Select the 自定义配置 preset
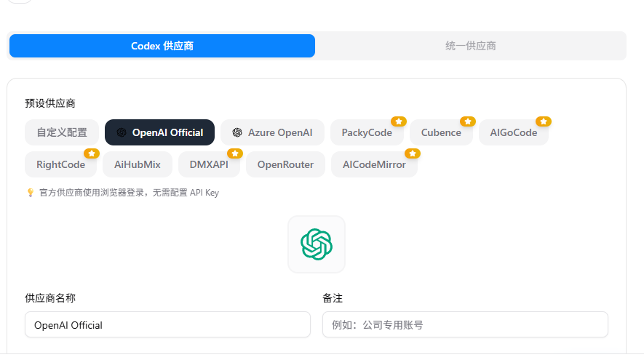644x360 pixels. (x=62, y=132)
